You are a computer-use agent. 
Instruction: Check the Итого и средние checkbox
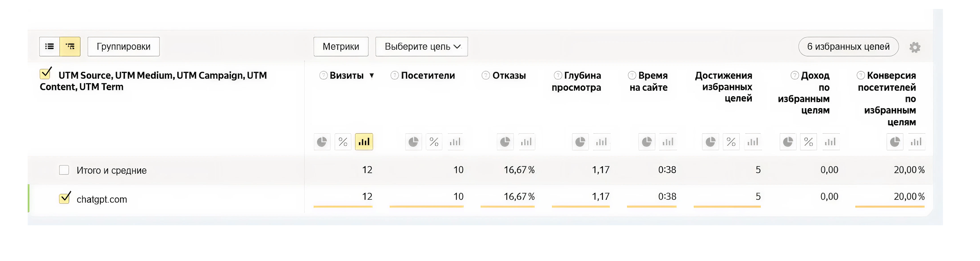coord(64,170)
